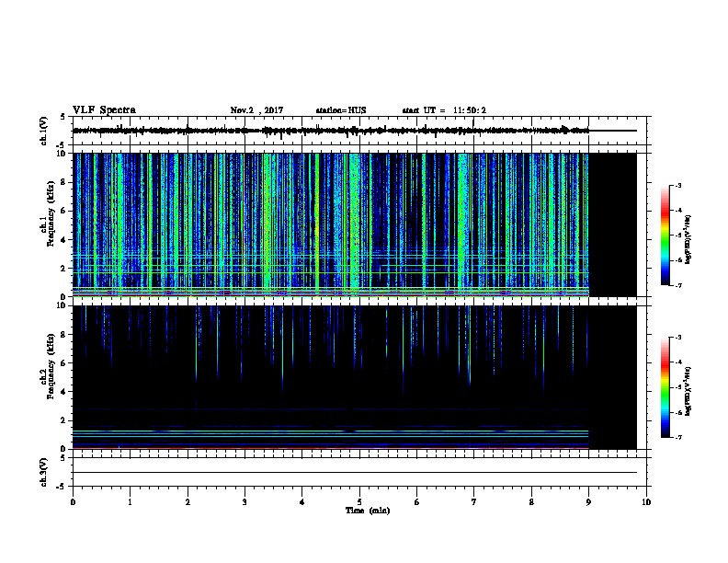This screenshot has height=563, width=728.
Task: Click time axis tick label "3"
Action: (x=245, y=502)
